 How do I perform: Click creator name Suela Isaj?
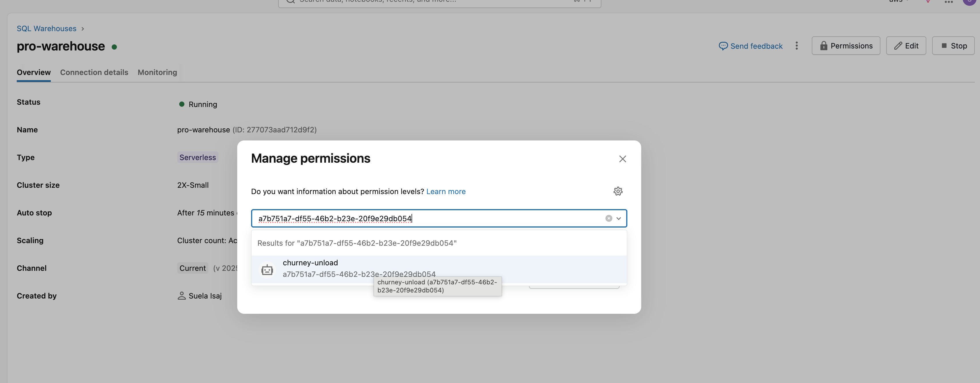pos(205,296)
